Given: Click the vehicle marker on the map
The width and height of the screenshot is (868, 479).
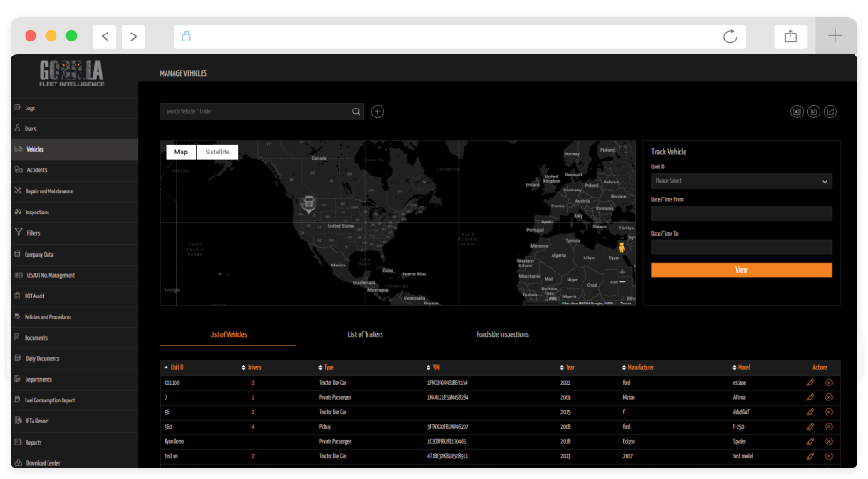Looking at the screenshot, I should pyautogui.click(x=309, y=203).
